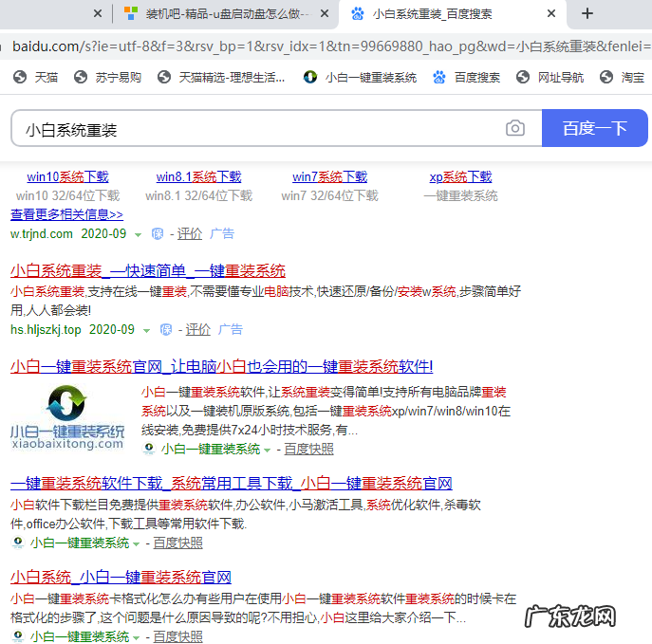Click 查看更多相关信息>> link

click(x=66, y=214)
